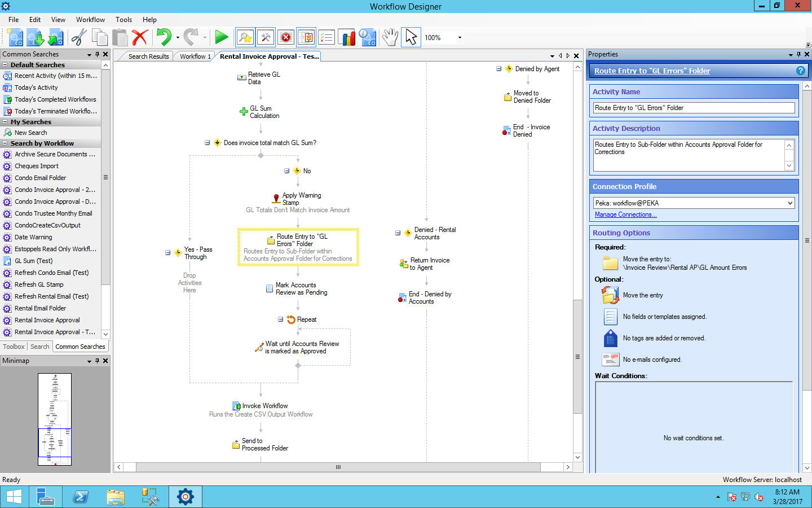This screenshot has width=812, height=508.
Task: Click Route Entry to GL Errors Folder link
Action: pyautogui.click(x=652, y=71)
